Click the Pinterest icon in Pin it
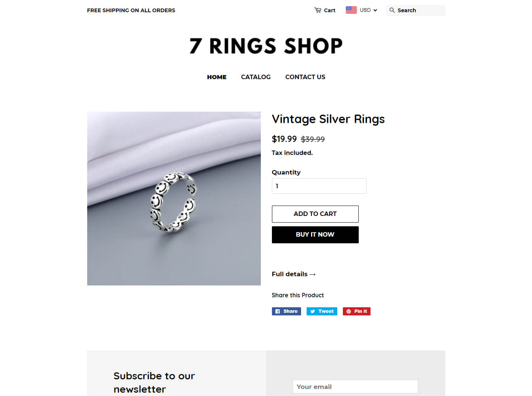This screenshot has height=396, width=532. (348, 311)
